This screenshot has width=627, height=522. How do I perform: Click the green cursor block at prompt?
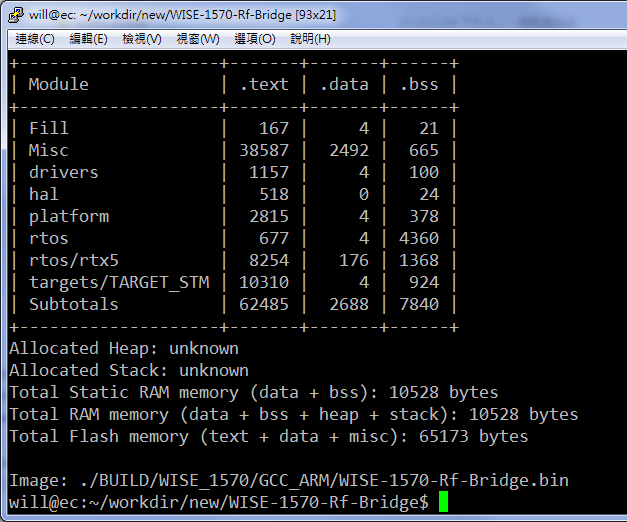(443, 502)
